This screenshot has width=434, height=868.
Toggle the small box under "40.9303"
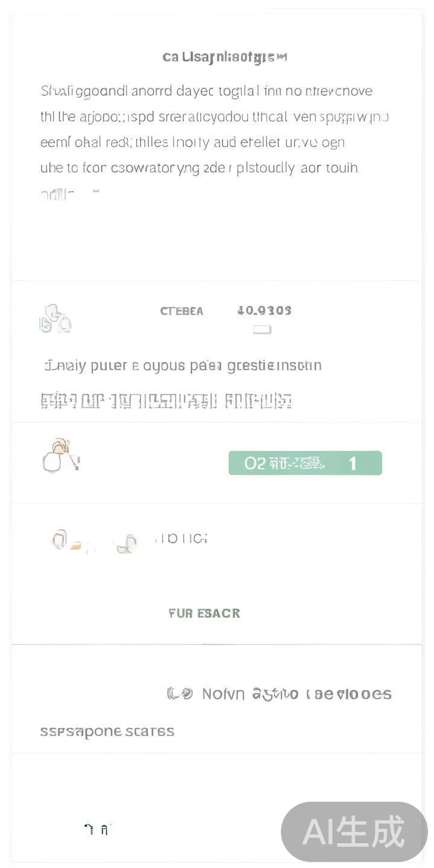point(262,330)
